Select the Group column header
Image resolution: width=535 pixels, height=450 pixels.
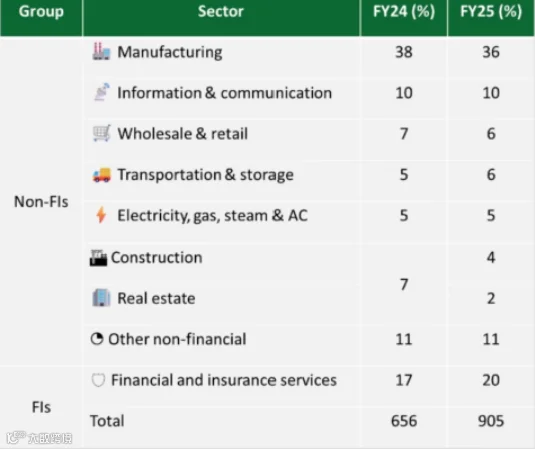[41, 12]
